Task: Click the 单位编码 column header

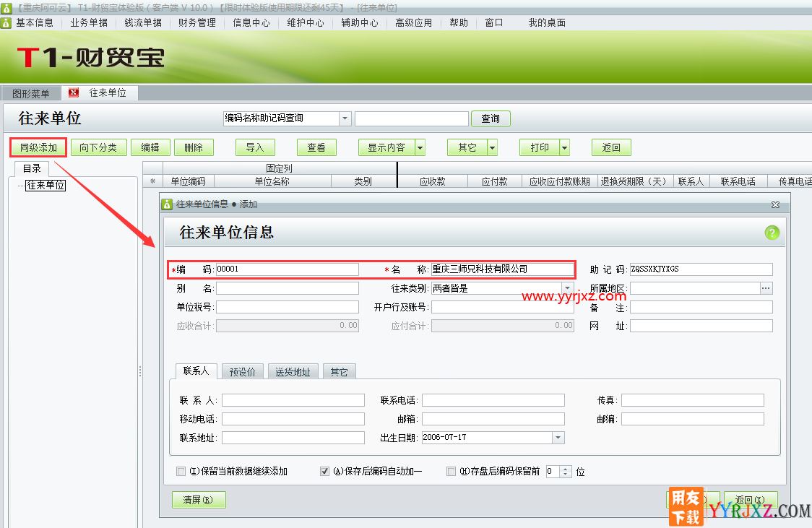Action: tap(188, 181)
